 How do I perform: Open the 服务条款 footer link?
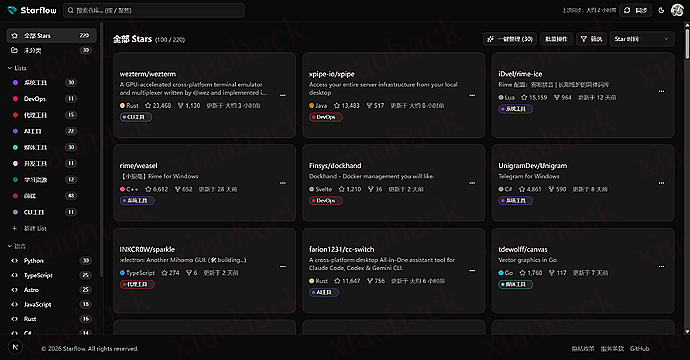click(x=612, y=349)
